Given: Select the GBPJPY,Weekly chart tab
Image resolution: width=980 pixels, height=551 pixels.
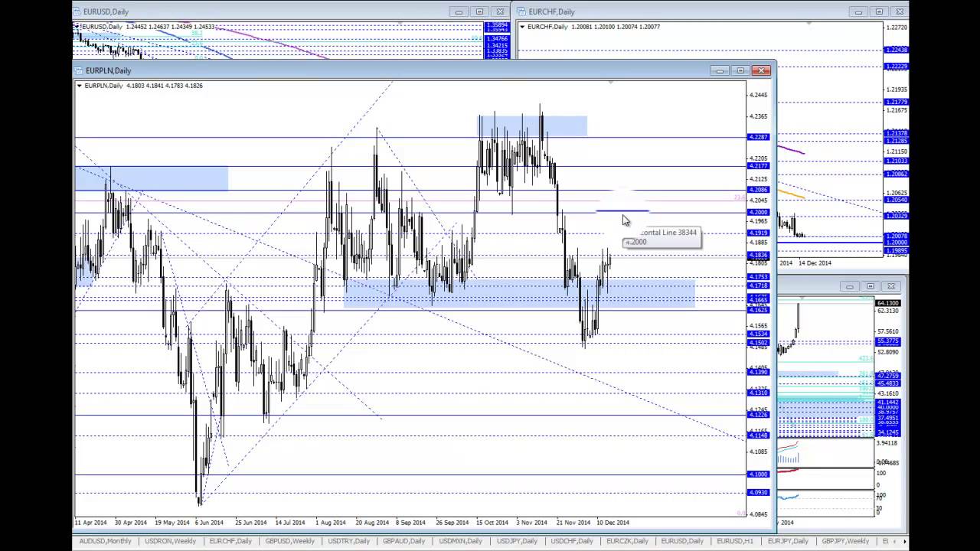Looking at the screenshot, I should [x=845, y=541].
